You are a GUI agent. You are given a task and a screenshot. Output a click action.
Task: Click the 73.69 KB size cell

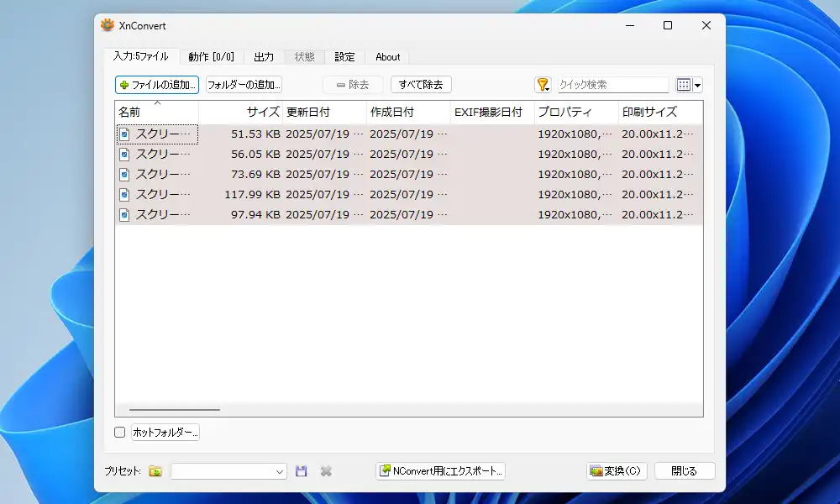255,174
